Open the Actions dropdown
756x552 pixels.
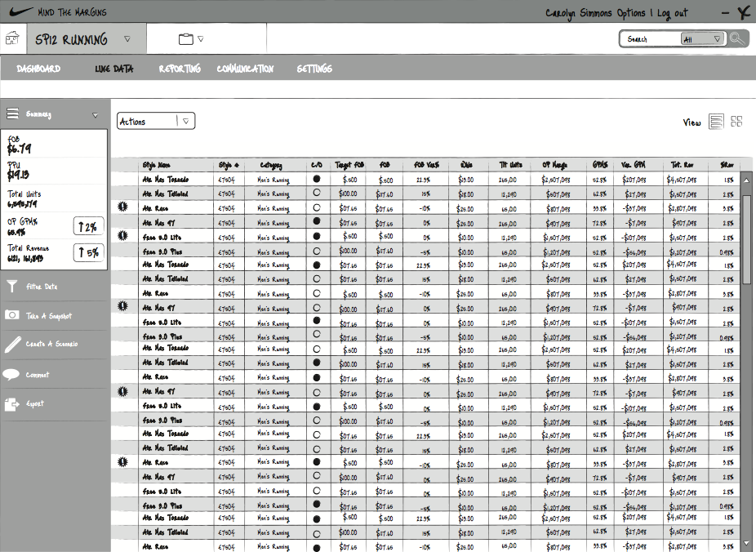click(x=156, y=121)
